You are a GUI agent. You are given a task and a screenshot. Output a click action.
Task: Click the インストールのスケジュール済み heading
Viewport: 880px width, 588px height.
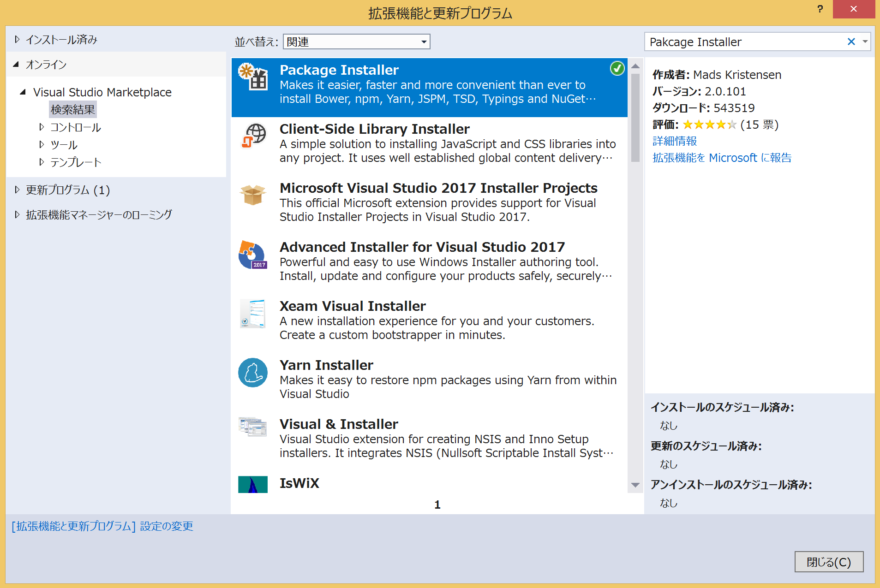(722, 407)
